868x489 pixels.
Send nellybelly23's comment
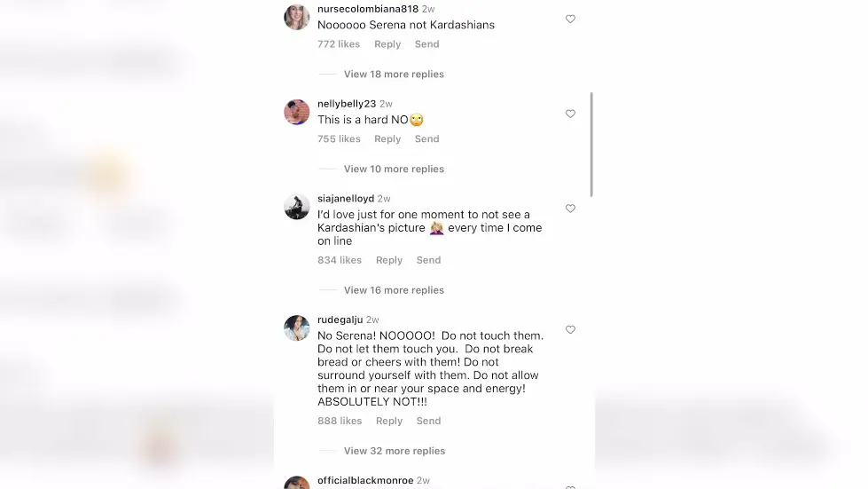[x=426, y=139]
